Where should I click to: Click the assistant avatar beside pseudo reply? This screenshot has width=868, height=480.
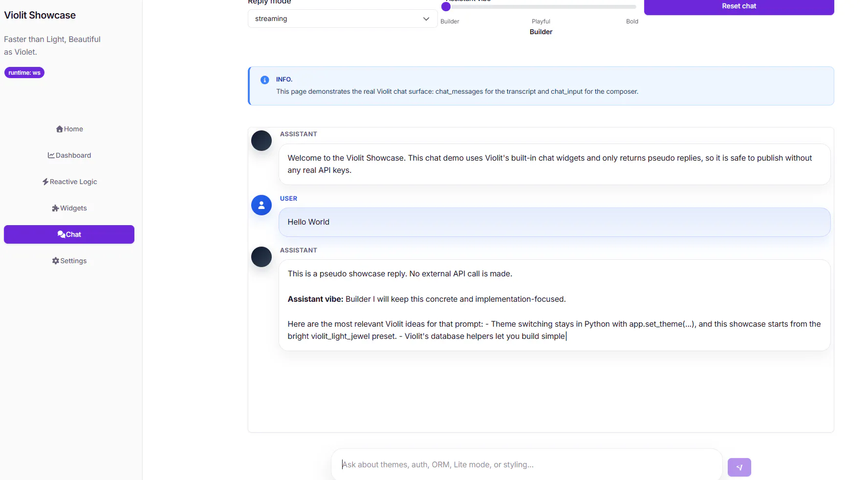tap(261, 257)
